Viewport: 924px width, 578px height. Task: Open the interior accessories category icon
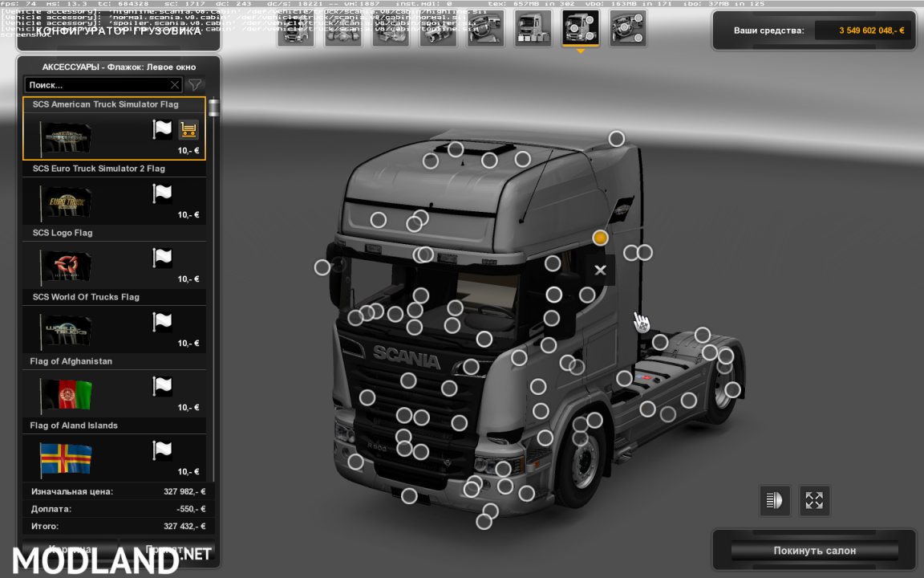pyautogui.click(x=627, y=28)
